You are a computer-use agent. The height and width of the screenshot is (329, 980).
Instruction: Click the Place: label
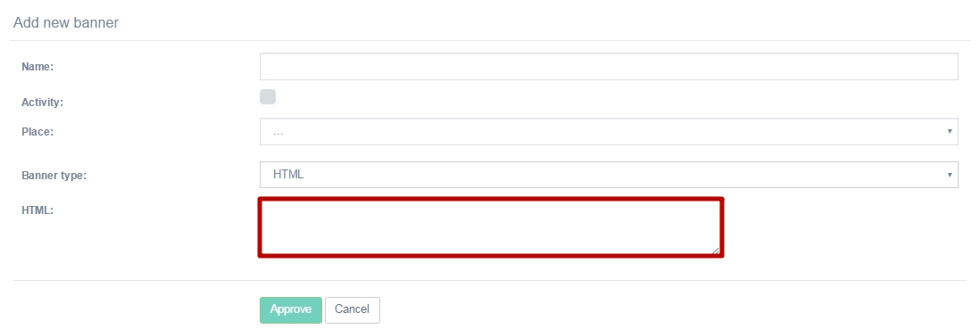37,132
